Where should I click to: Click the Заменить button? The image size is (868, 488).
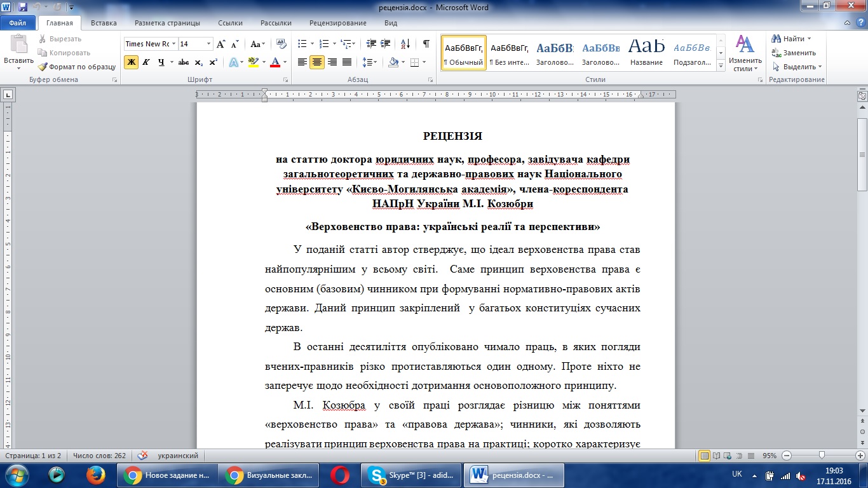(794, 53)
